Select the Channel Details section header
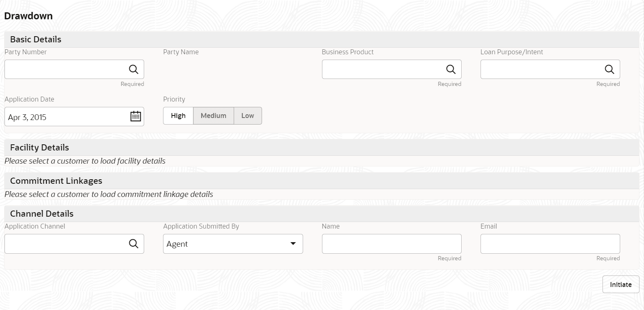644x310 pixels. coord(322,214)
